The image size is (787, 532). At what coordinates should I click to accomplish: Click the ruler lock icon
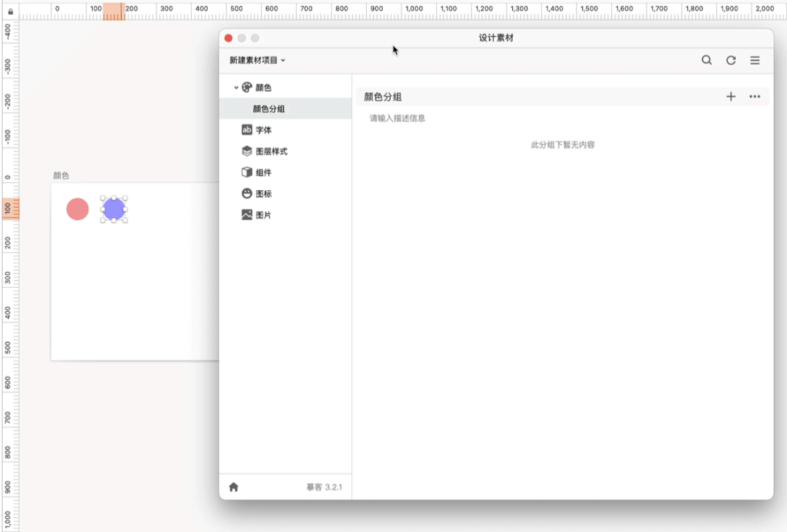(x=10, y=11)
